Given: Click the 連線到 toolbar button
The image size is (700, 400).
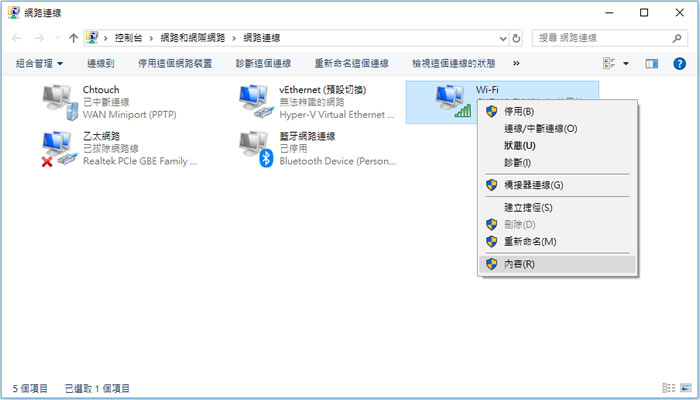Looking at the screenshot, I should (x=100, y=64).
